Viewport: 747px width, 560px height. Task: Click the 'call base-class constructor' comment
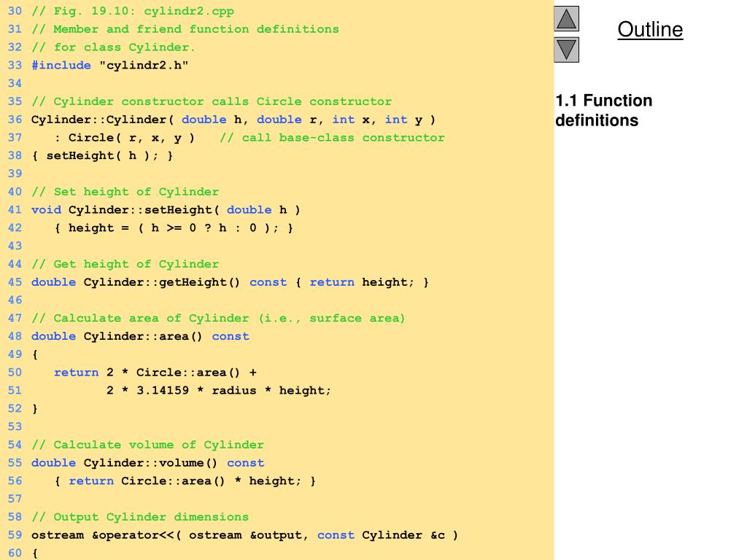[x=332, y=138]
